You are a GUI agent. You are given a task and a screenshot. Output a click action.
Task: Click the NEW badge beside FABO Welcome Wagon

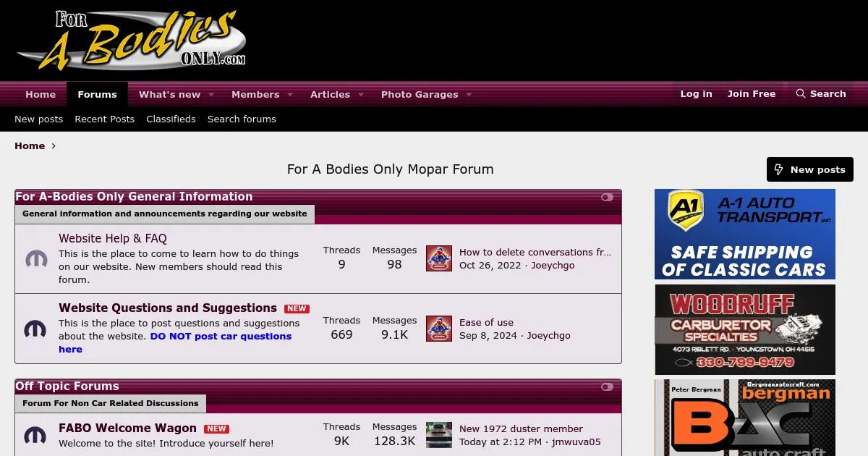tap(216, 428)
